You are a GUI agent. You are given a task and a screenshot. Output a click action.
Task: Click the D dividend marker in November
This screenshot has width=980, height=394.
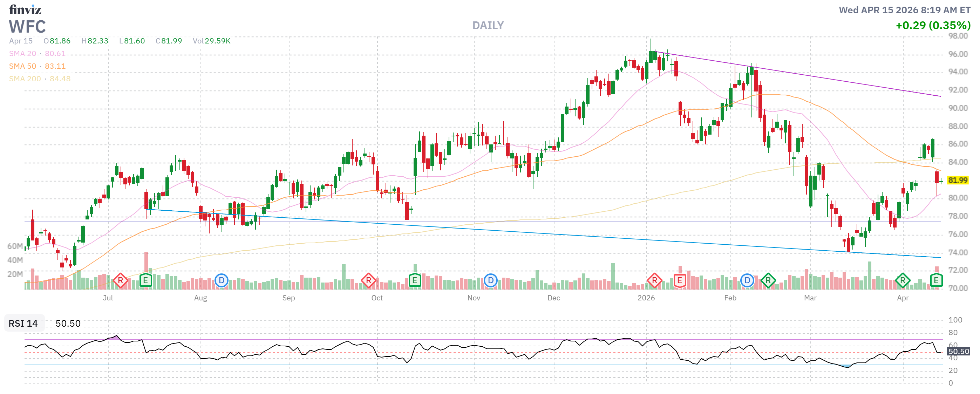tap(490, 281)
